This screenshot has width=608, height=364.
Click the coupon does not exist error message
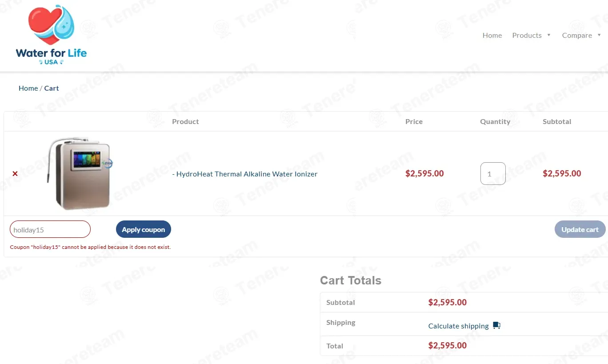[x=90, y=247]
